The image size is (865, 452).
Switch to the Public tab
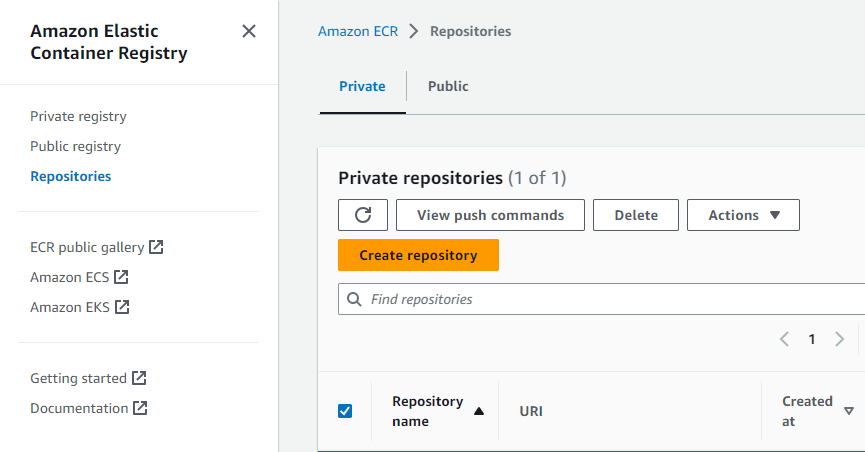coord(448,87)
